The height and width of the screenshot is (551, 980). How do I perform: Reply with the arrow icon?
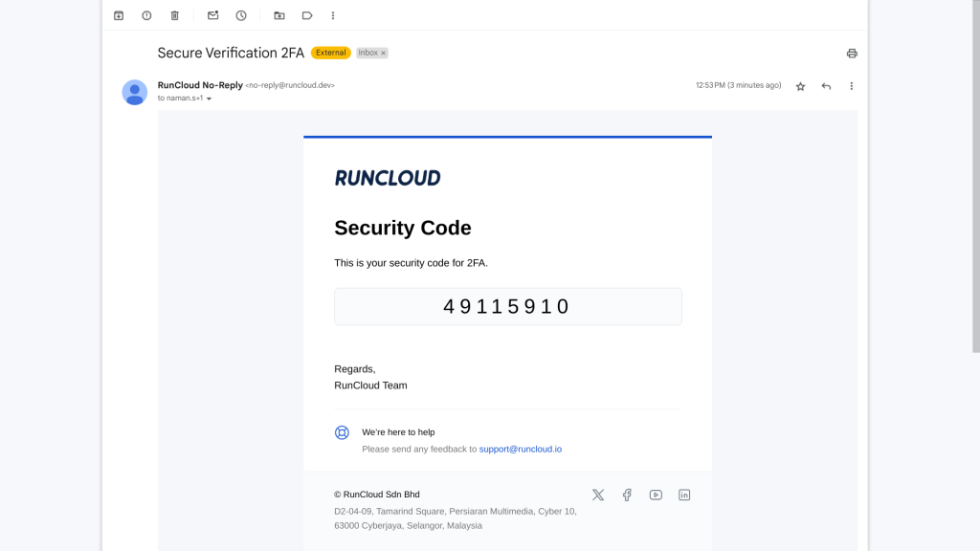click(826, 86)
